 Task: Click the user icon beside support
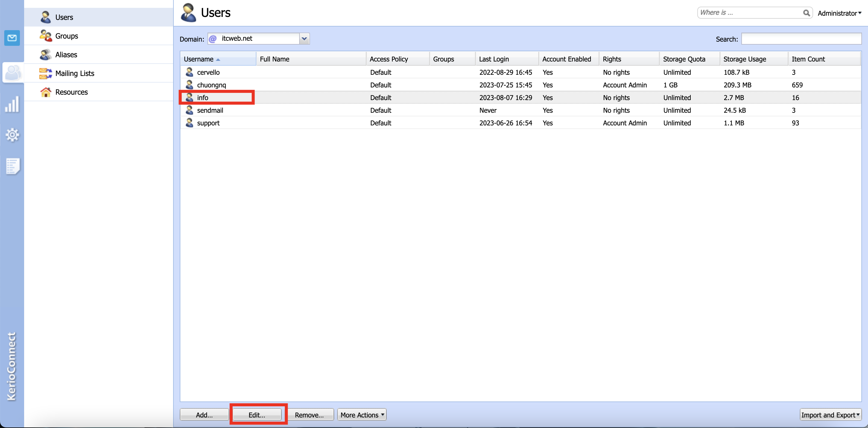(x=189, y=123)
